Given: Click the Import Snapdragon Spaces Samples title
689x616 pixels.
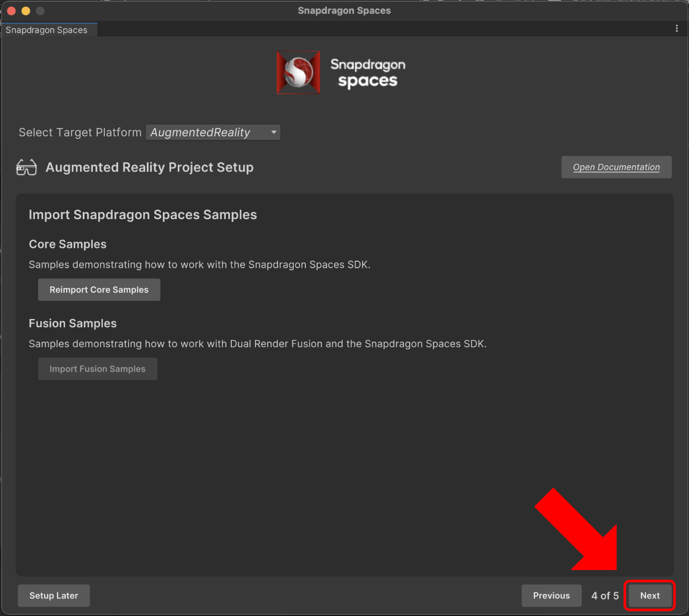Looking at the screenshot, I should [x=143, y=215].
